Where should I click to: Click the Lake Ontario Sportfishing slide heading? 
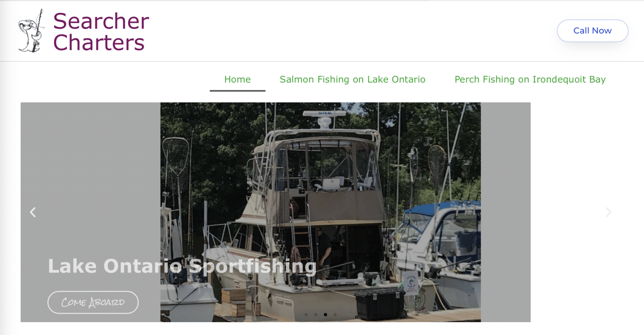[182, 266]
